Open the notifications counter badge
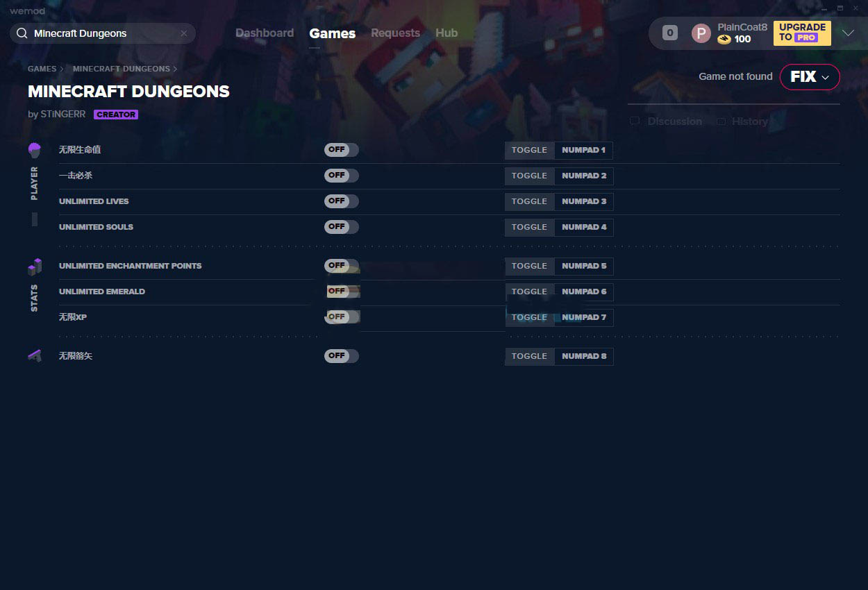This screenshot has height=590, width=868. 670,33
